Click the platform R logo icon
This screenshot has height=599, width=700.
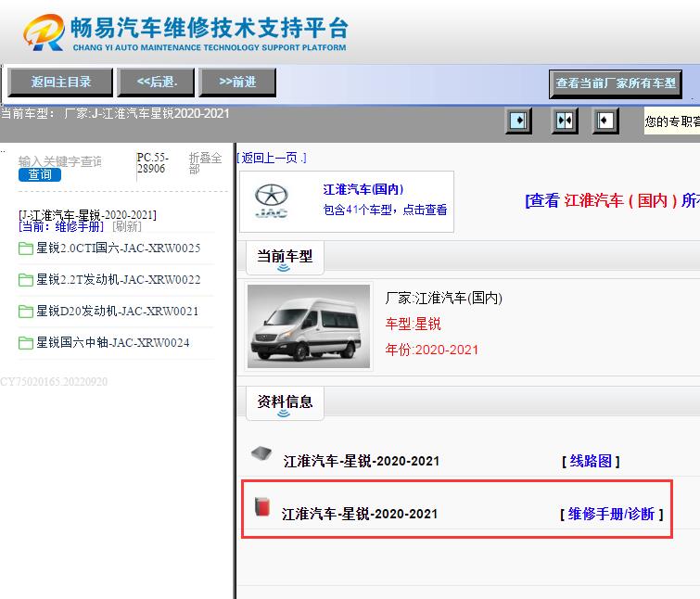(44, 32)
